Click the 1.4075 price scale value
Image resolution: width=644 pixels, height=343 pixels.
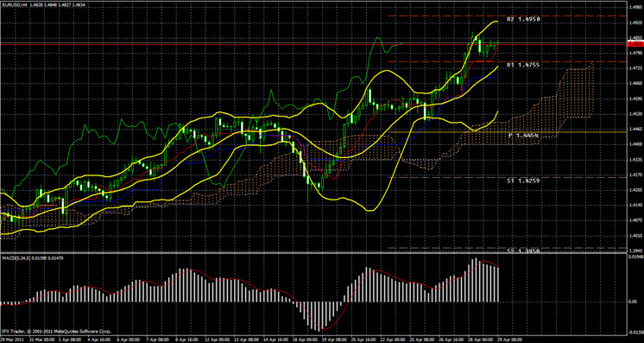coord(635,220)
